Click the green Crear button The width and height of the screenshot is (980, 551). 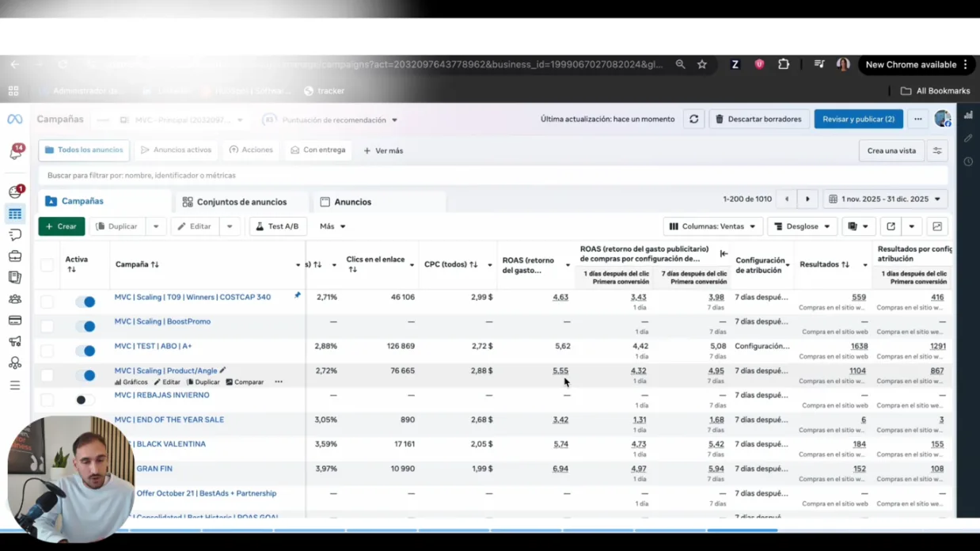tap(61, 226)
